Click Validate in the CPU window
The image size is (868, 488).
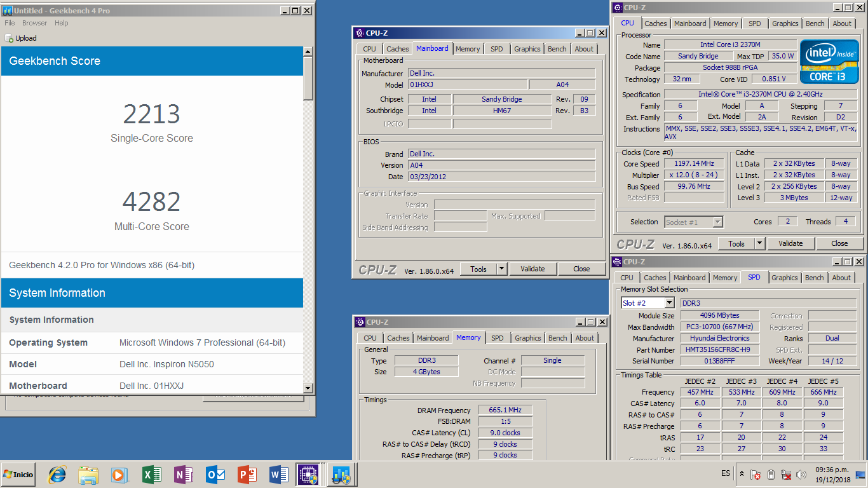click(x=790, y=243)
